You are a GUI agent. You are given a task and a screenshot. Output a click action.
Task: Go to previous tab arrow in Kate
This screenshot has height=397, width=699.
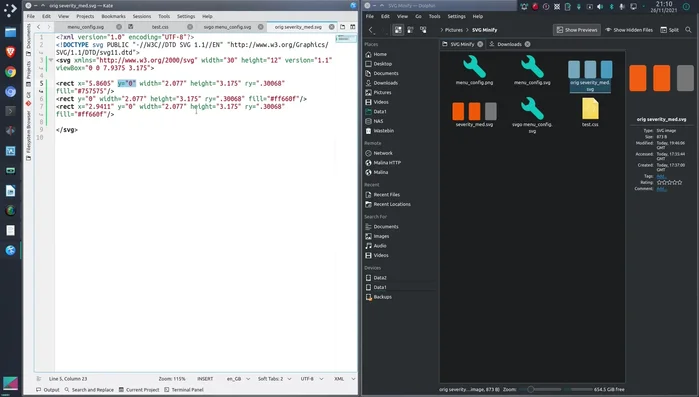[38, 27]
